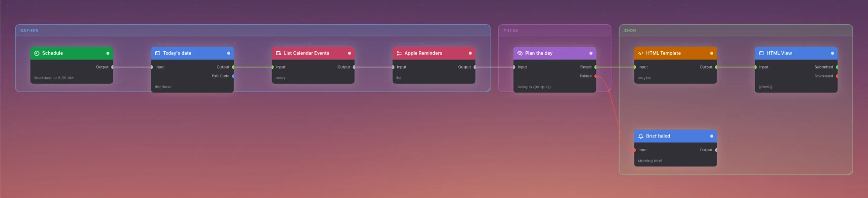
Task: Click 'Weekdays at 8:30 AM' schedule text
Action: pyautogui.click(x=54, y=78)
